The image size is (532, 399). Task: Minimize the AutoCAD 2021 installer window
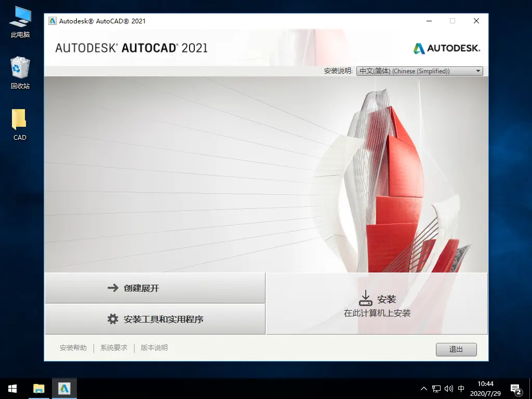pos(429,21)
